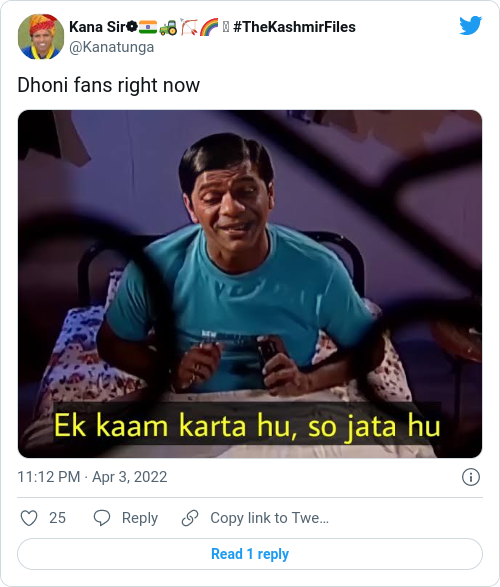The image size is (500, 587).
Task: Click the rainbow emoji in name
Action: pos(209,27)
